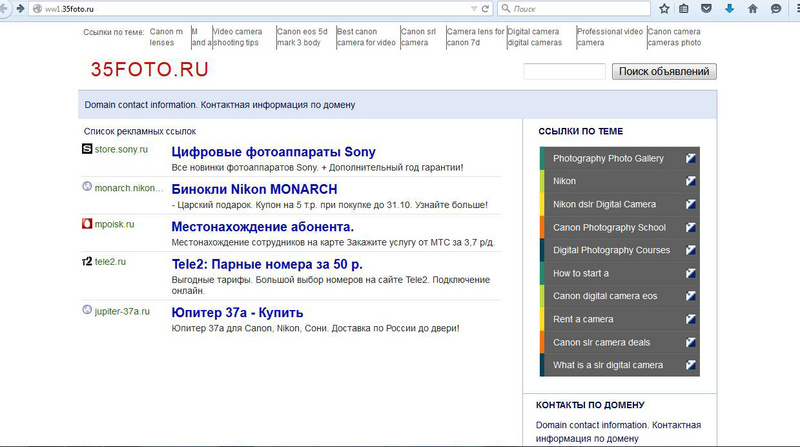Bookmark this page with the star icon

664,8
